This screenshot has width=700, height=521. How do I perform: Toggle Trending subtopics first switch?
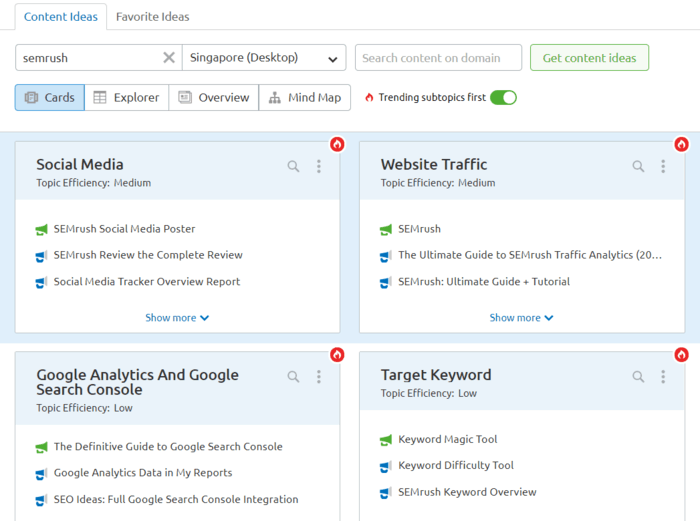click(503, 97)
